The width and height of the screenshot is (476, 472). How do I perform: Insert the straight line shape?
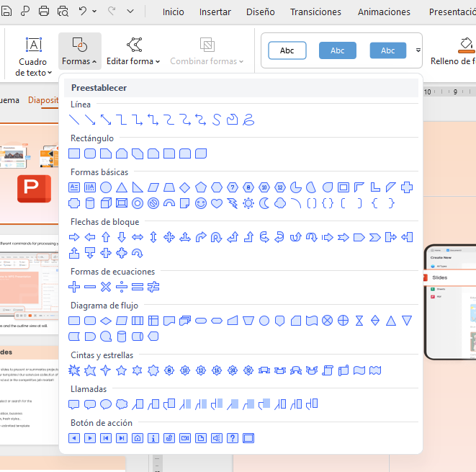pyautogui.click(x=74, y=120)
